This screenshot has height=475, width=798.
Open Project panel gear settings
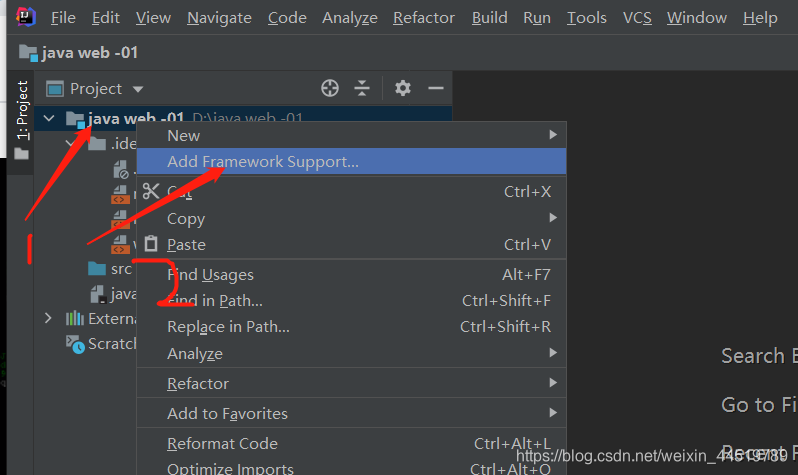point(403,88)
